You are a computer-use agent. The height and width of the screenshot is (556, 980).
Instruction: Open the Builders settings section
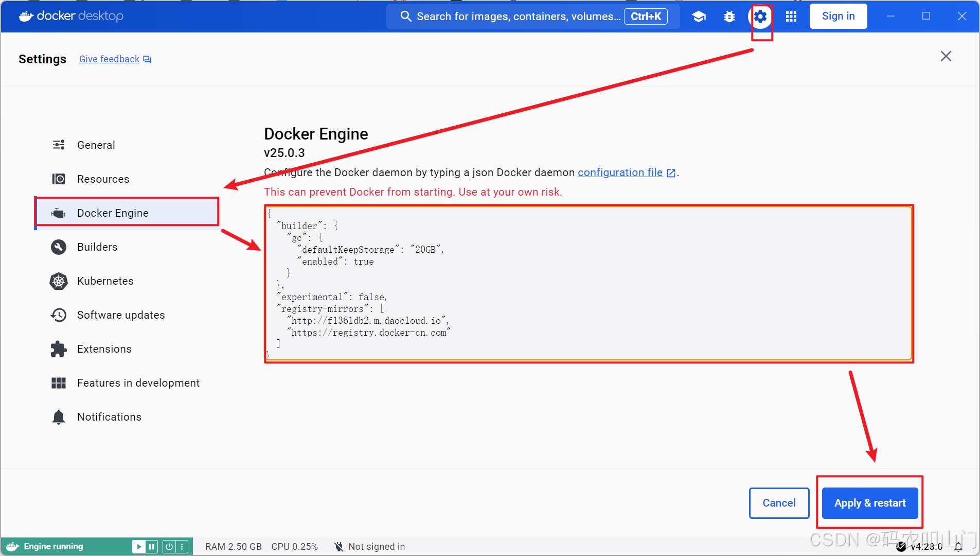[x=127, y=247]
